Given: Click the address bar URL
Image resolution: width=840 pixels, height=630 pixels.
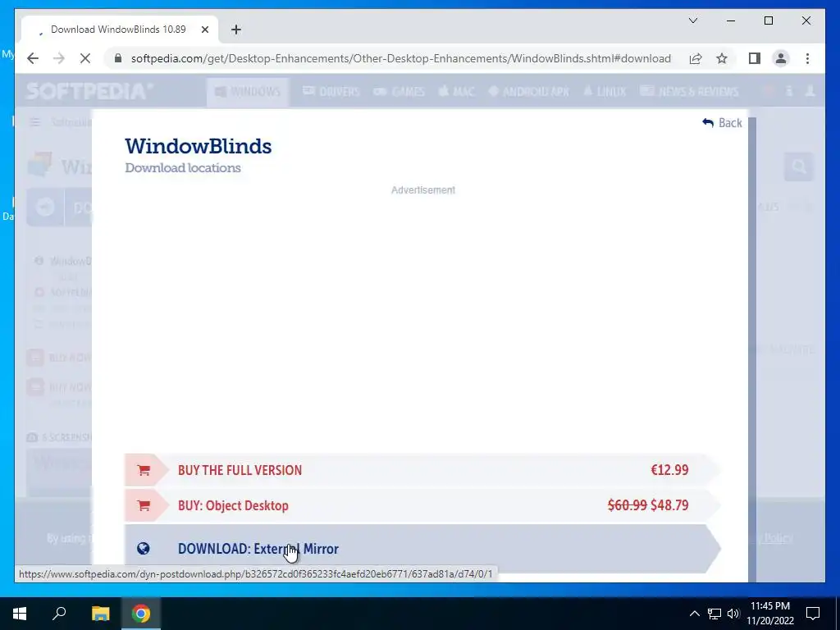Looking at the screenshot, I should [400, 58].
